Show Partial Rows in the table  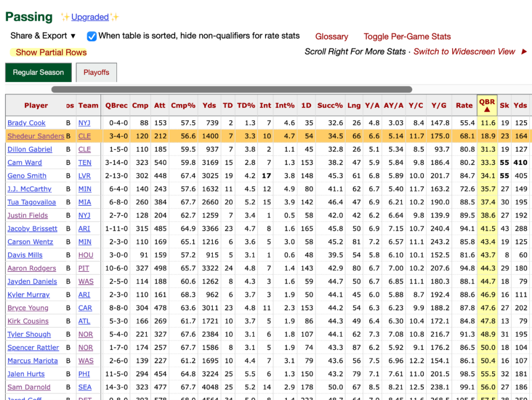51,52
